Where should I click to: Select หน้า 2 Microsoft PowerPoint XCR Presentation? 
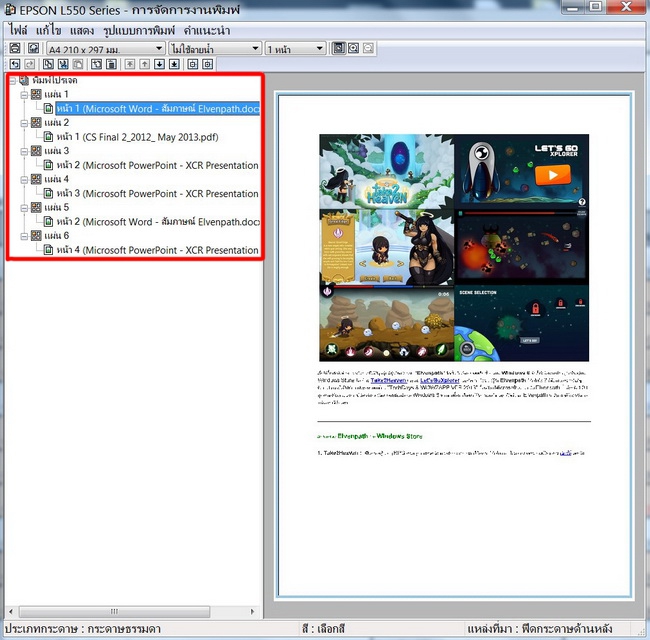[158, 165]
